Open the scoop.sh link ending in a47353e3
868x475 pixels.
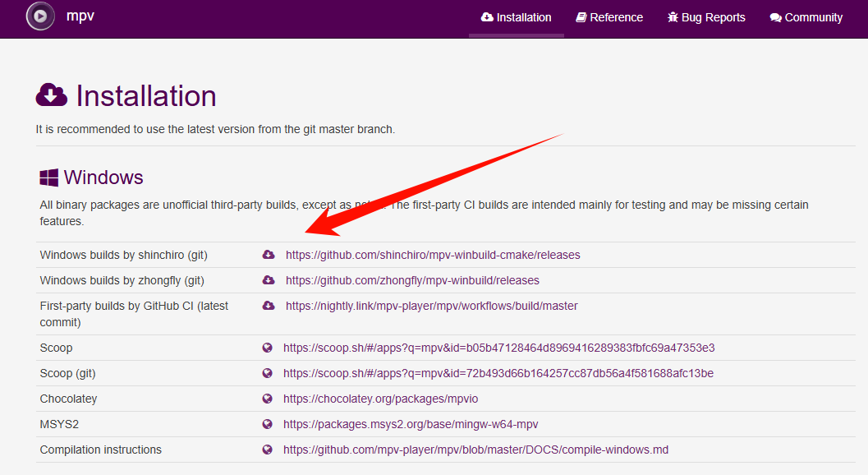498,348
